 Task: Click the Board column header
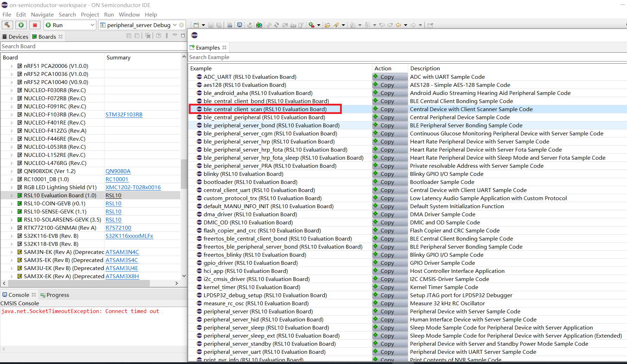pyautogui.click(x=52, y=57)
